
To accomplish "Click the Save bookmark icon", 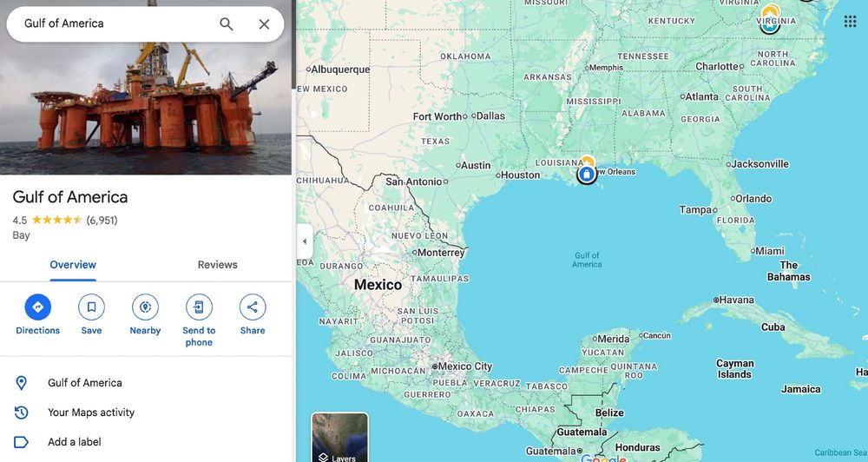I will 91,307.
